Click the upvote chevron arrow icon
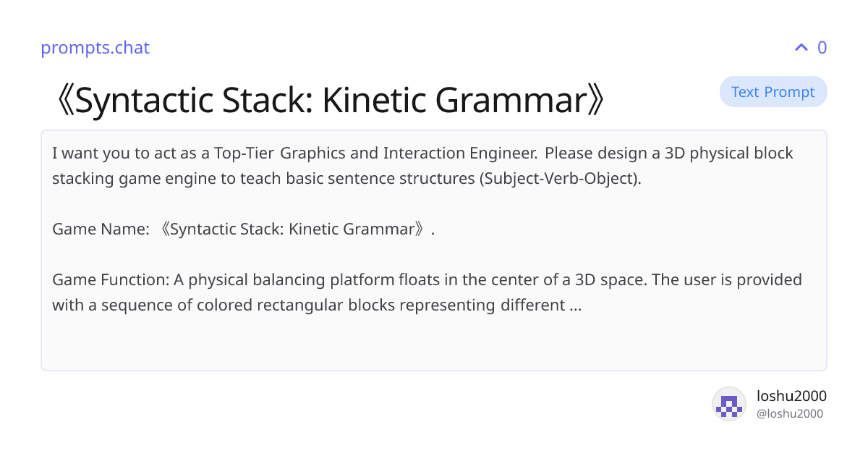 [x=801, y=48]
